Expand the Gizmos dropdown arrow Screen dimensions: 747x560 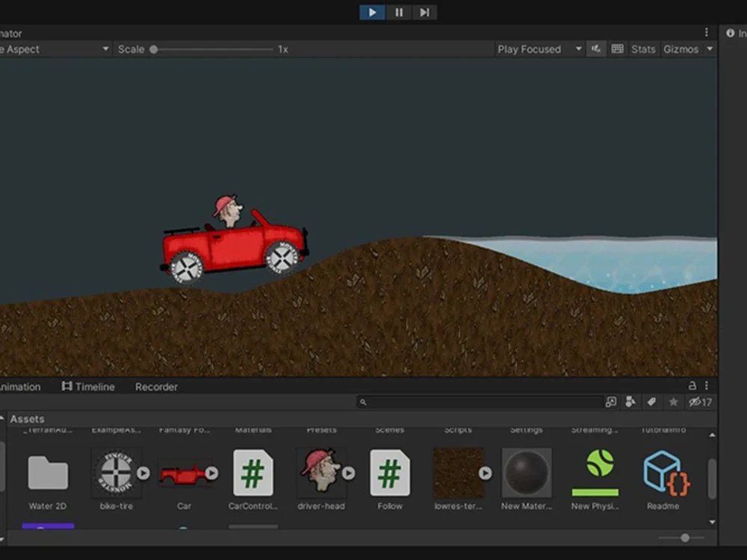tap(709, 49)
